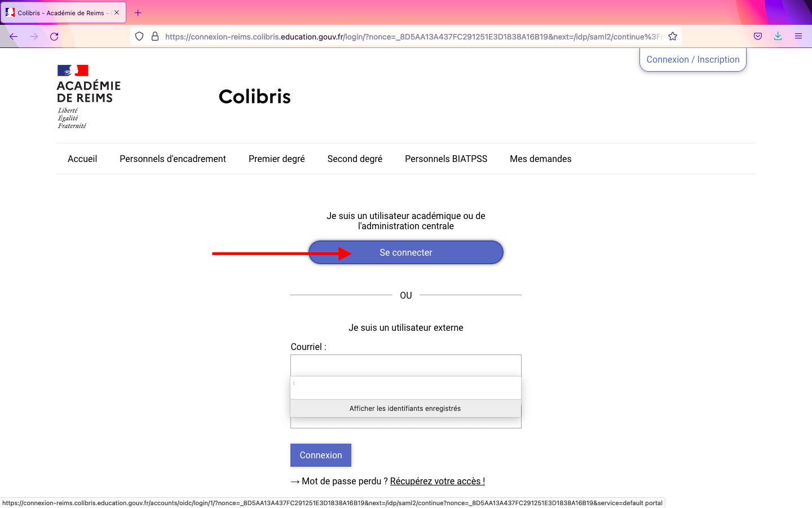
Task: Open the tracking protection shield icon
Action: [139, 37]
